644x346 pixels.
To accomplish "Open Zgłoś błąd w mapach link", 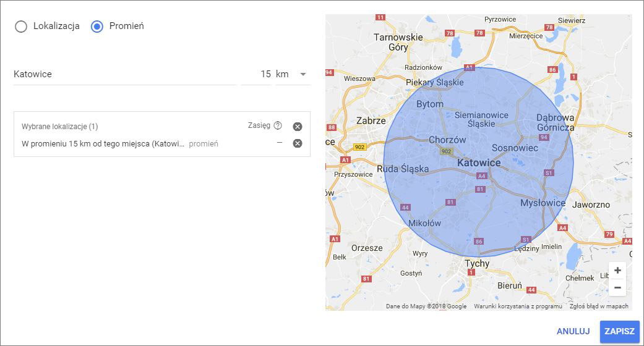I will click(x=599, y=306).
